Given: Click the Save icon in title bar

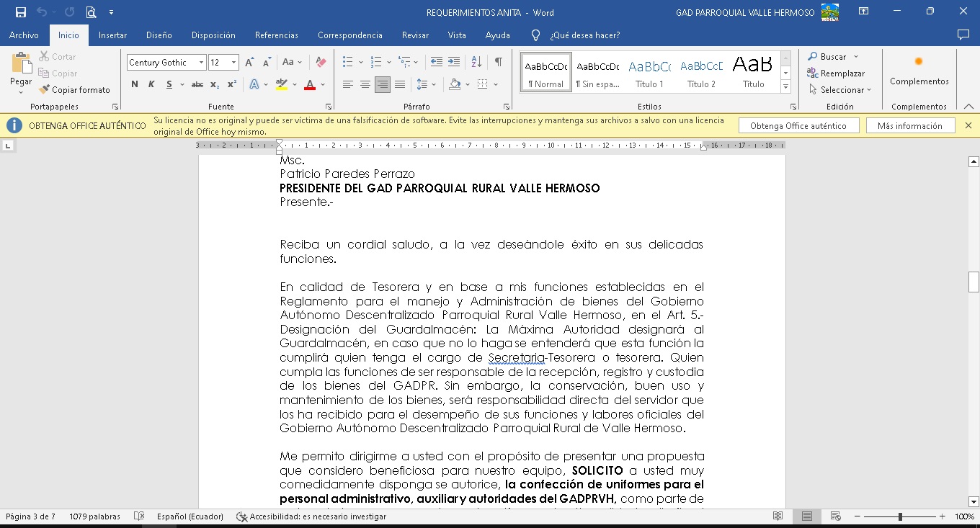Looking at the screenshot, I should click(21, 12).
